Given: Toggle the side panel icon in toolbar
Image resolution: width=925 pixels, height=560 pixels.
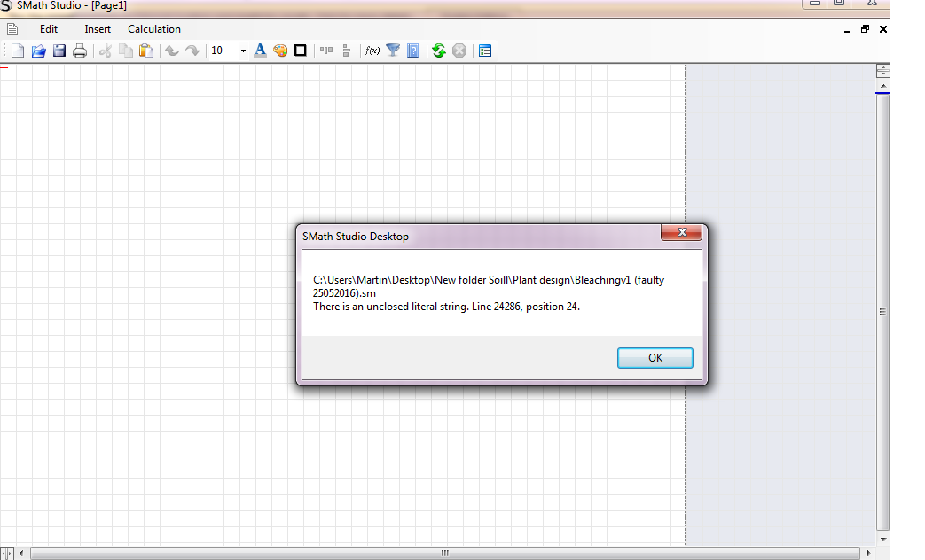Looking at the screenshot, I should pyautogui.click(x=485, y=51).
